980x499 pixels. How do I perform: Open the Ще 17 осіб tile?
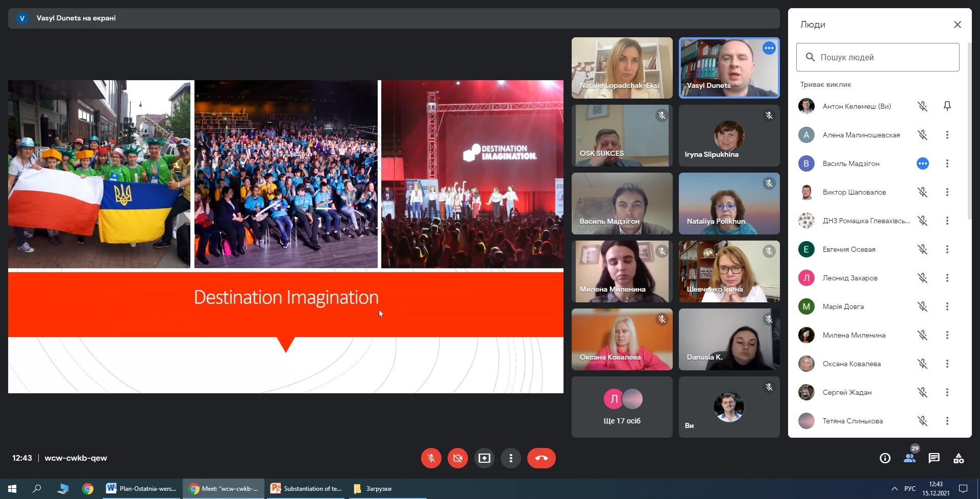pos(622,407)
